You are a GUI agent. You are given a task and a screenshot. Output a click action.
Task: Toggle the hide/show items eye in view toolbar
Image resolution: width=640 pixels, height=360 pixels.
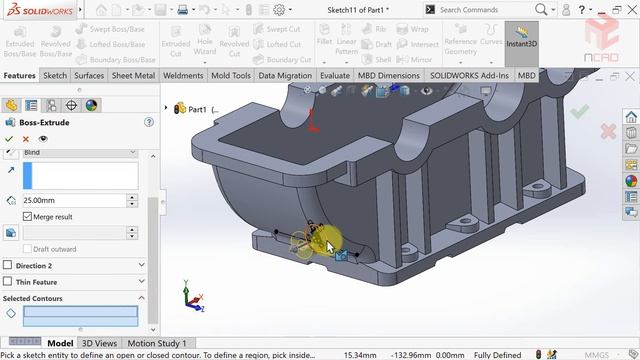tap(427, 91)
